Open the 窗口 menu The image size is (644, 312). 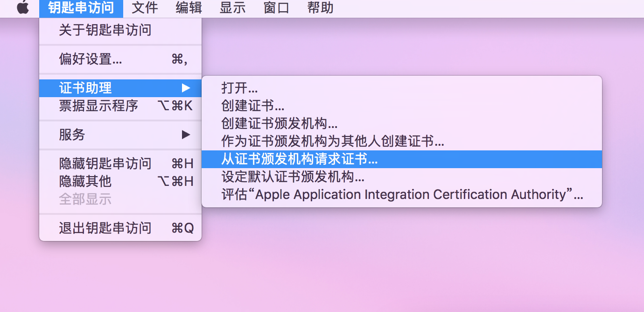[x=277, y=8]
